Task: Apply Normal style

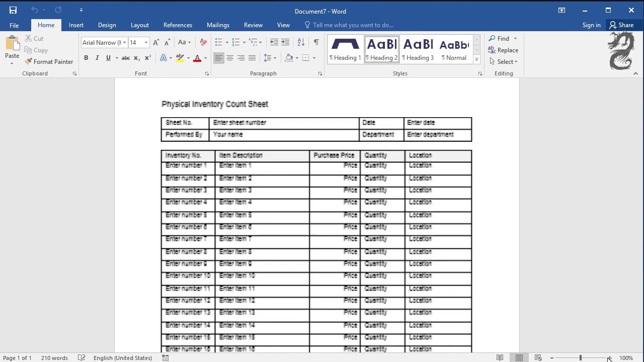Action: 454,49
